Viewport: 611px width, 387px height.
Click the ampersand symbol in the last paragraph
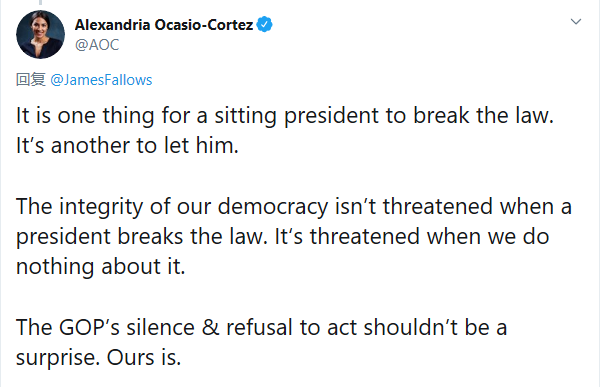coord(210,327)
